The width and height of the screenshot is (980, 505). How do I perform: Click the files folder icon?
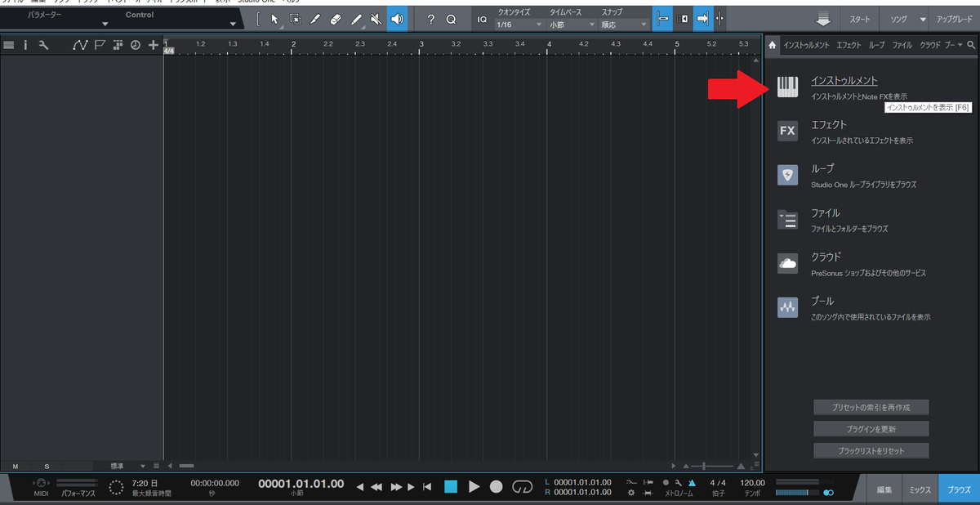[787, 219]
